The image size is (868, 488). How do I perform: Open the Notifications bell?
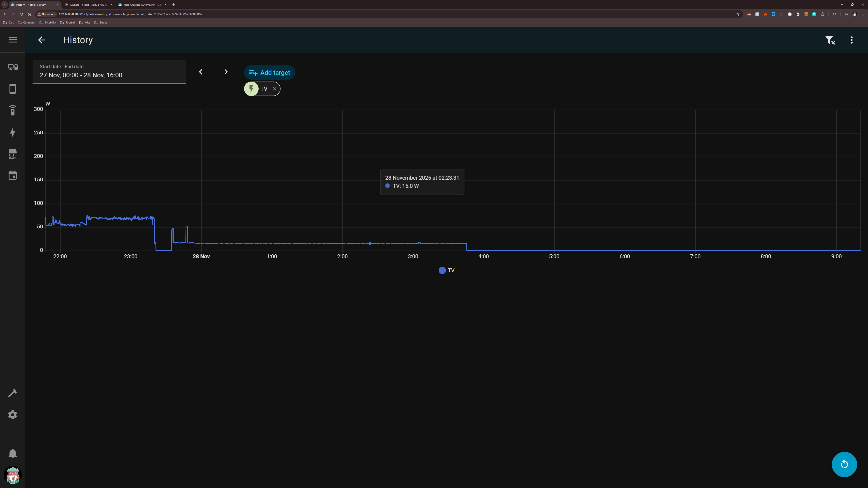12,453
